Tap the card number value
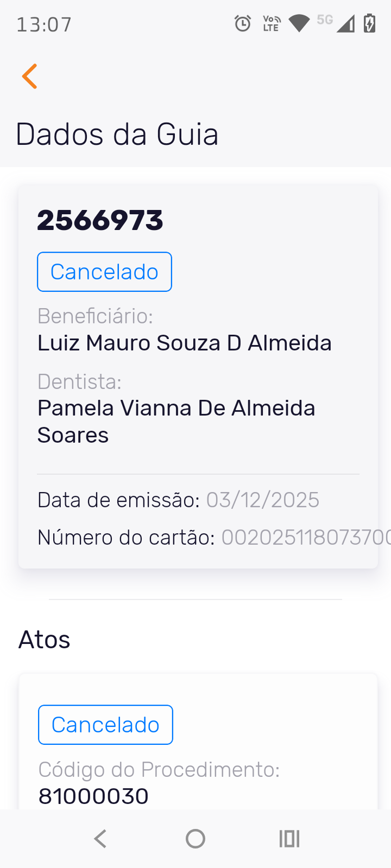Screen dimensions: 391x868 pyautogui.click(x=304, y=538)
